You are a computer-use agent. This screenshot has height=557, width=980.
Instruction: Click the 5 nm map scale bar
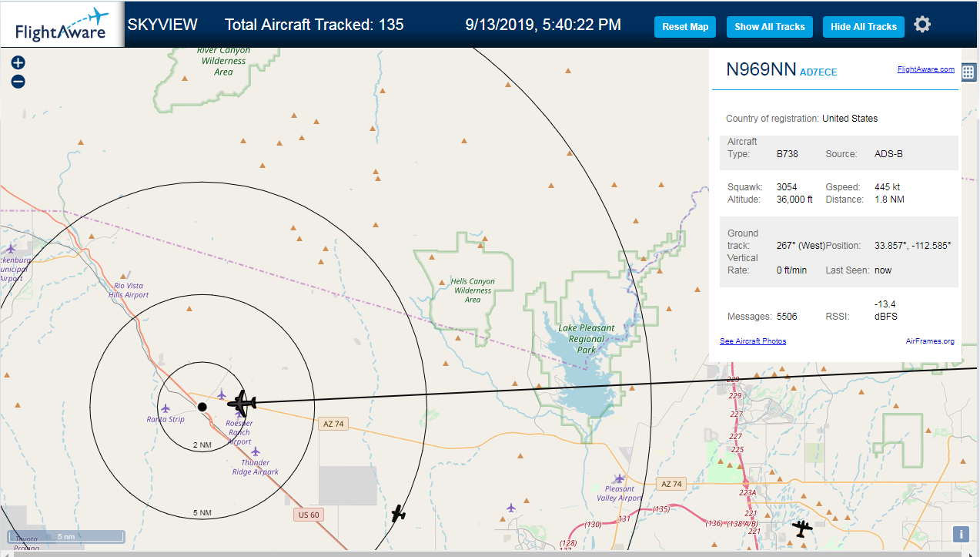[x=66, y=536]
